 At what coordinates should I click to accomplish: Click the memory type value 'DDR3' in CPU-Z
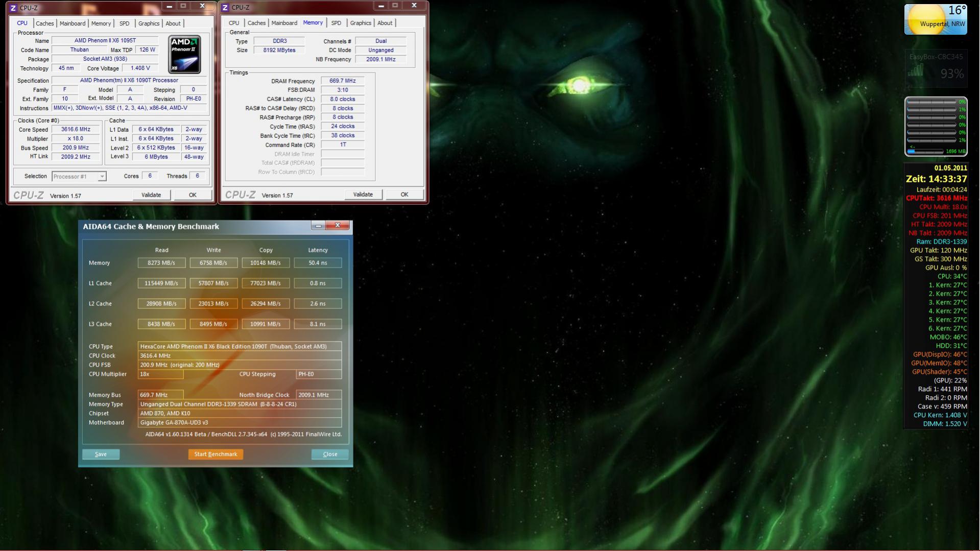click(x=279, y=41)
